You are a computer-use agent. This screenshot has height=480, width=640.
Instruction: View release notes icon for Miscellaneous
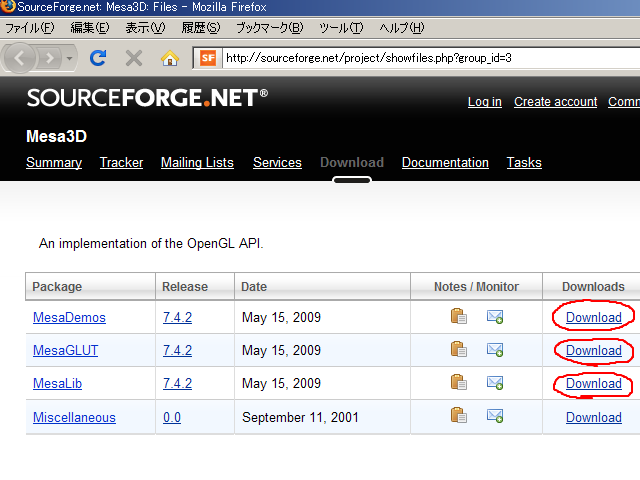click(459, 416)
